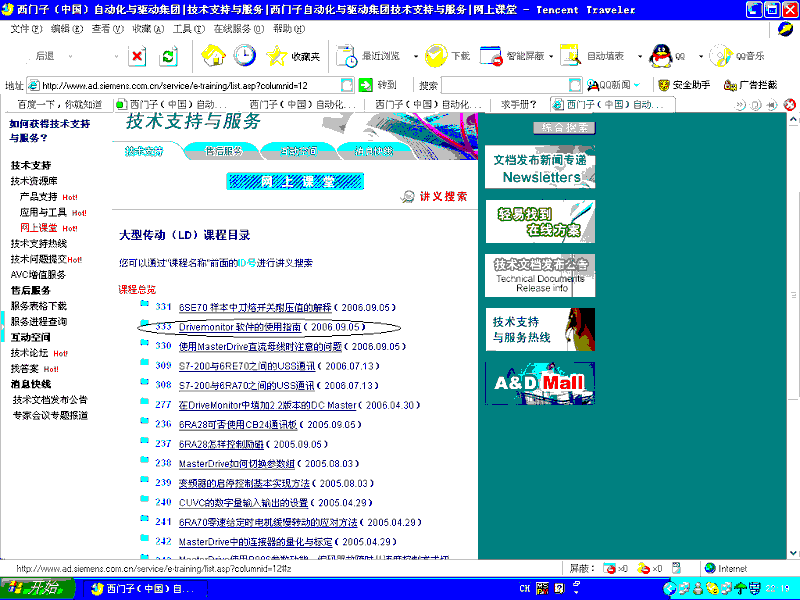Click the green Go (转到) arrow button
This screenshot has width=800, height=600.
(x=365, y=85)
